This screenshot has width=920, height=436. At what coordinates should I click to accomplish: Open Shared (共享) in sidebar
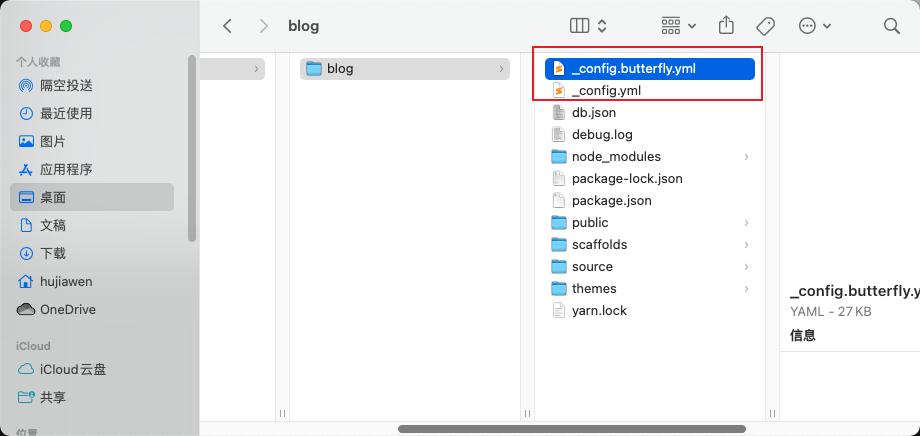(x=92, y=397)
